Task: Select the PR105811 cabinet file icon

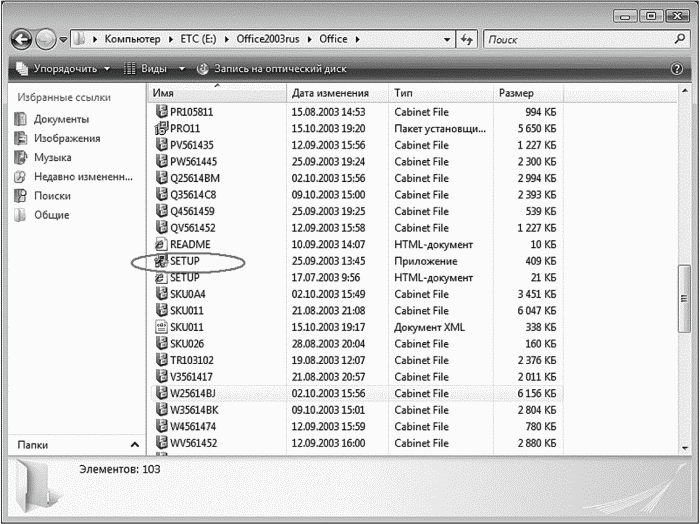Action: click(x=161, y=111)
